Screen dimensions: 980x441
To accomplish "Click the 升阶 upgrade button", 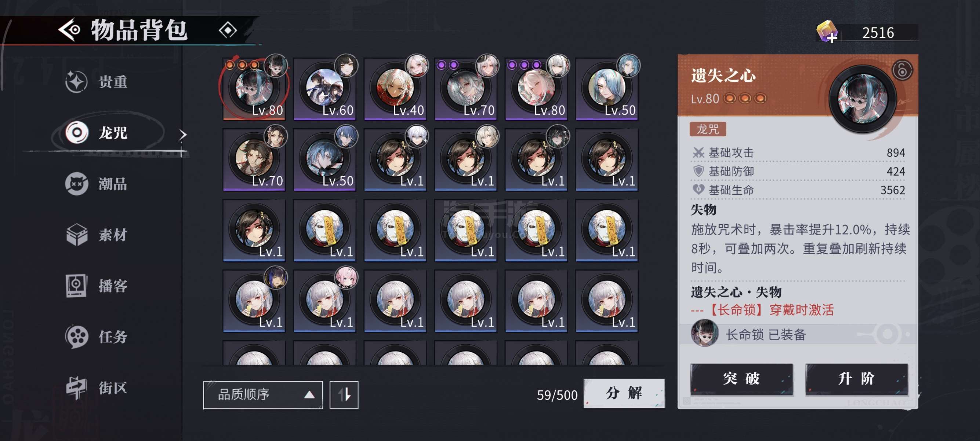I will click(857, 379).
